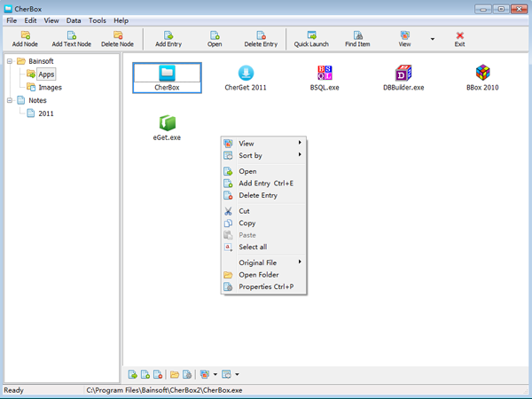Select the Bainsoft root node
The width and height of the screenshot is (532, 399).
41,61
